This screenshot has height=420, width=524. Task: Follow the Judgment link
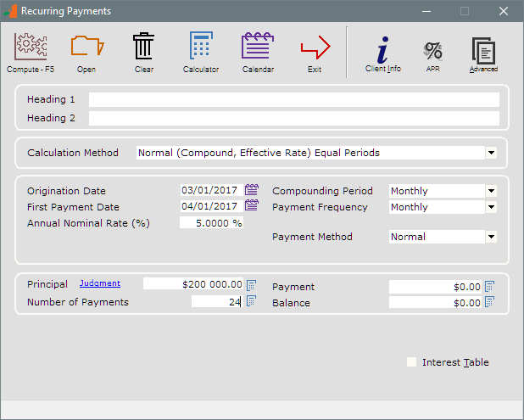click(x=100, y=283)
